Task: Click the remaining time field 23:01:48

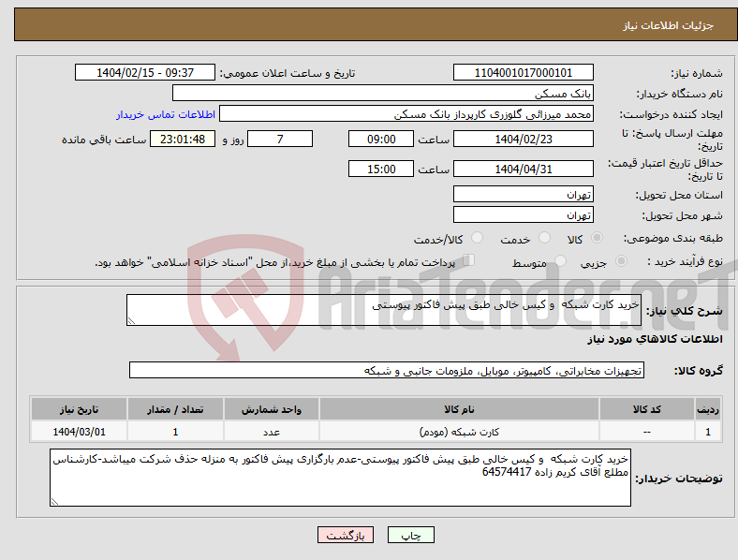Action: click(183, 139)
